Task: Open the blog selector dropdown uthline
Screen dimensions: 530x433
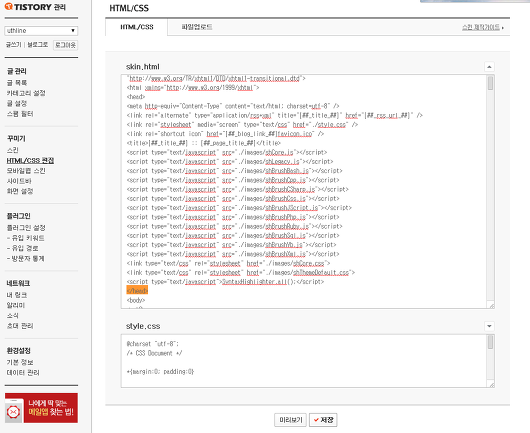Action: (x=41, y=31)
